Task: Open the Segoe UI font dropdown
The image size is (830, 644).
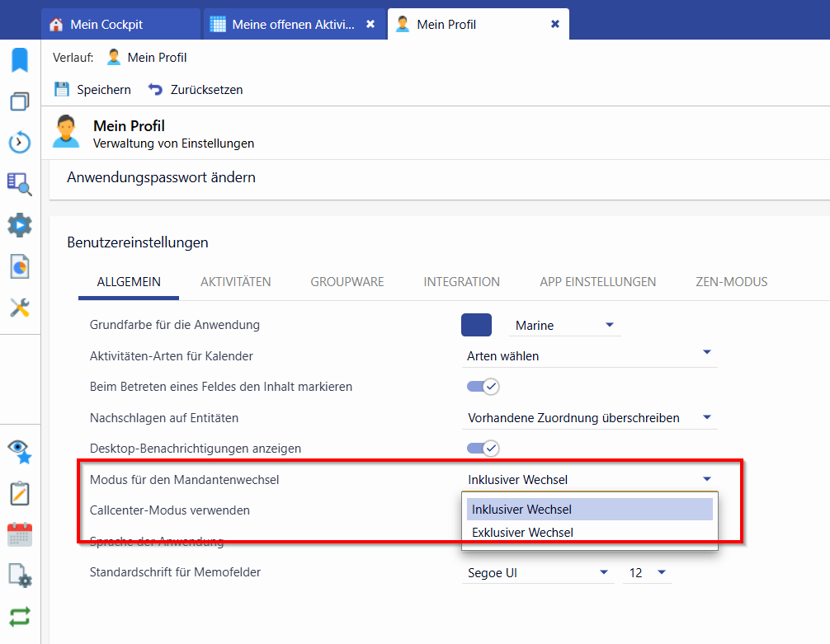Action: point(537,573)
